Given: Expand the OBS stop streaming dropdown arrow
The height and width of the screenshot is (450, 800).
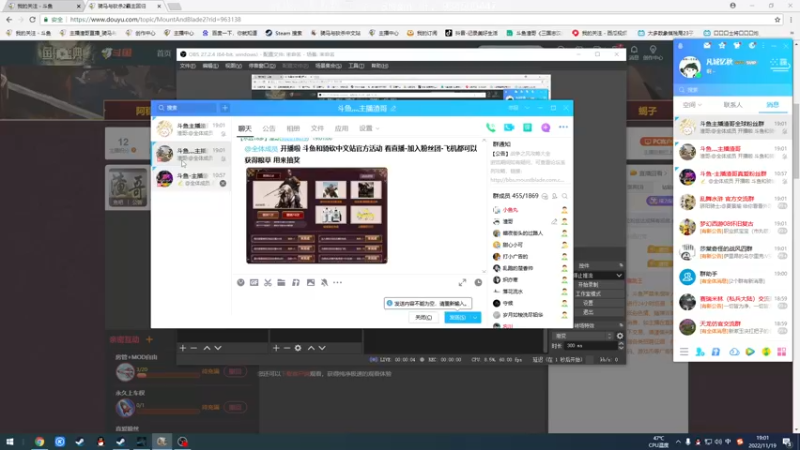Looking at the screenshot, I should (x=619, y=276).
